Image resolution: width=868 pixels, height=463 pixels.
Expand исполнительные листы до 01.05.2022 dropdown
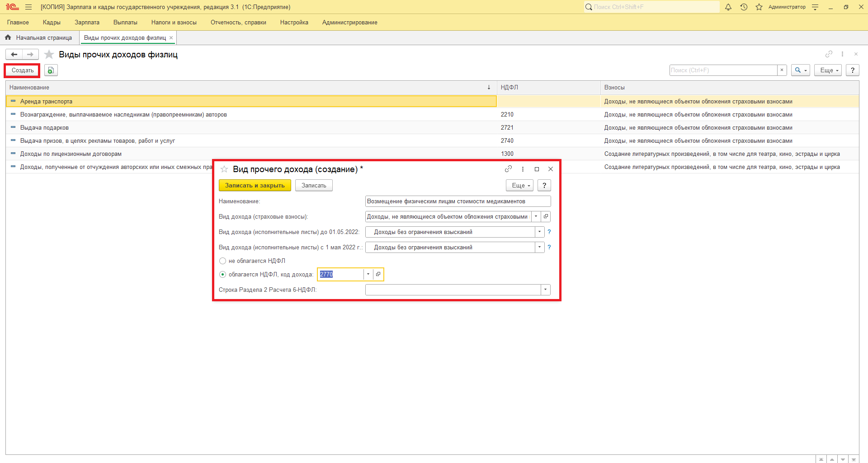pyautogui.click(x=539, y=232)
